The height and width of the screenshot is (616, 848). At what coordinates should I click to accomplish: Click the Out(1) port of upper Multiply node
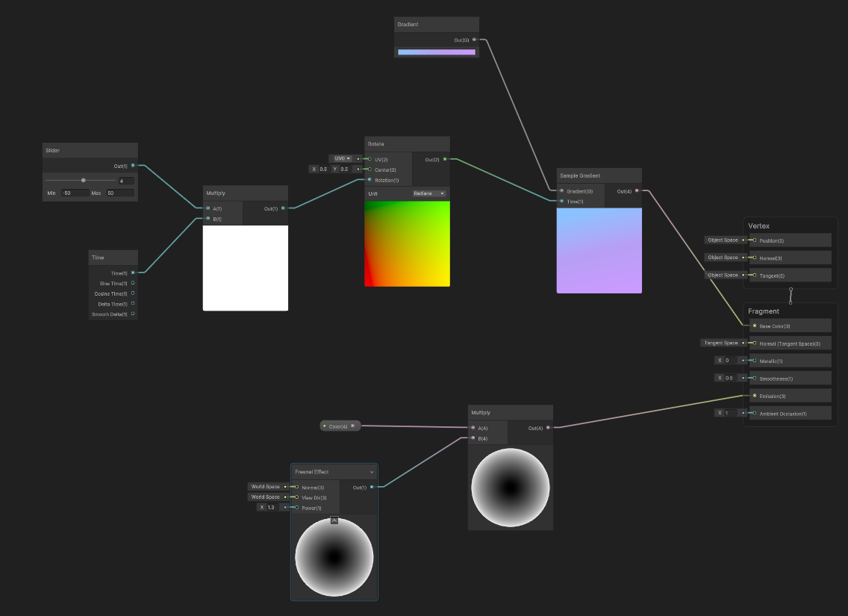tap(284, 208)
